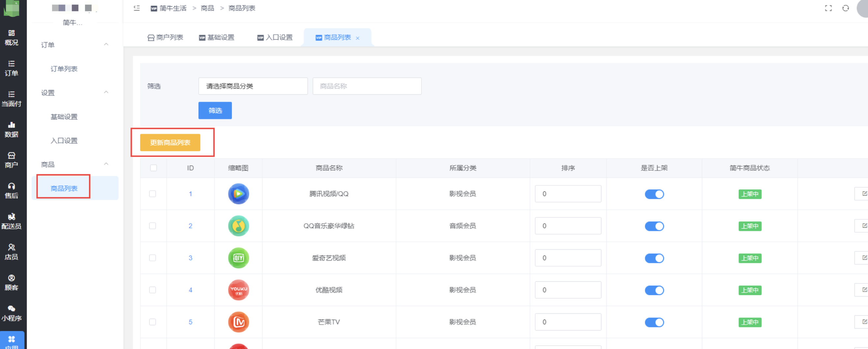
Task: Open the 概况 overview sidebar icon
Action: tap(12, 37)
